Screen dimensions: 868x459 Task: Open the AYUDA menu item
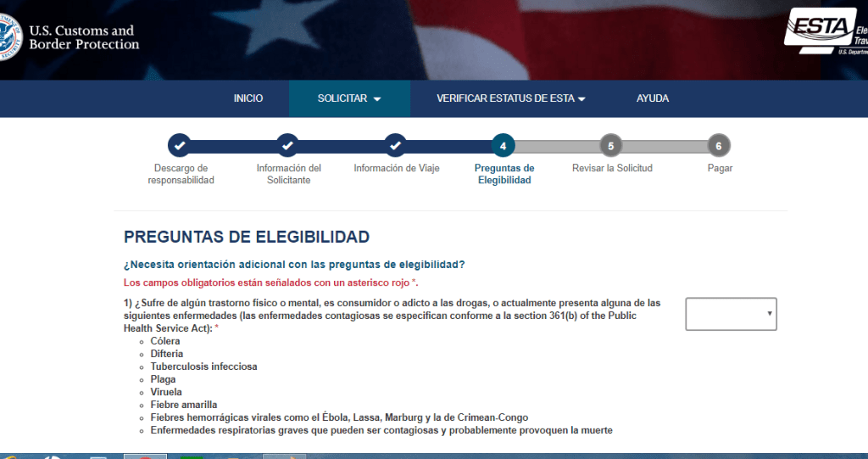point(653,98)
